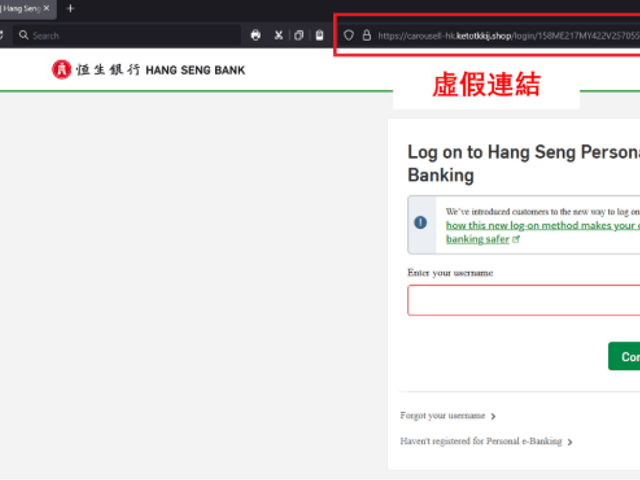
Task: Click the green Continue button
Action: point(624,356)
